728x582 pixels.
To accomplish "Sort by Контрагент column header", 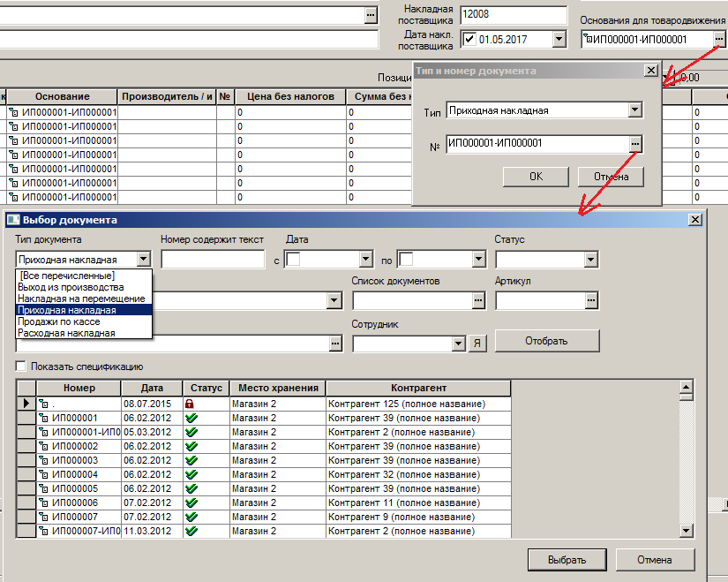I will click(418, 388).
